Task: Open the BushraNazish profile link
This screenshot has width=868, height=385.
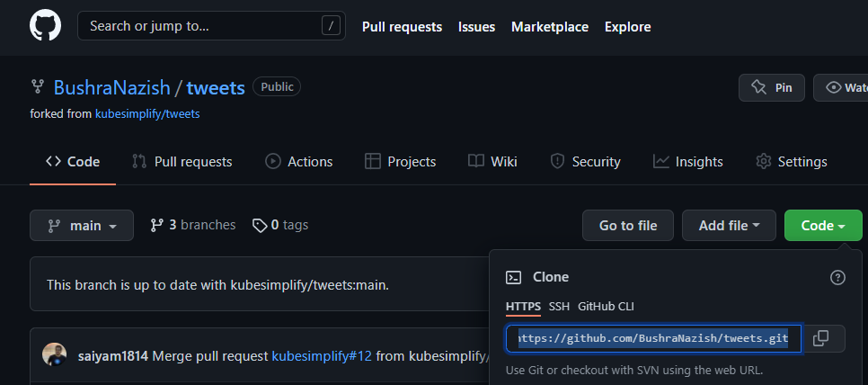Action: coord(111,87)
